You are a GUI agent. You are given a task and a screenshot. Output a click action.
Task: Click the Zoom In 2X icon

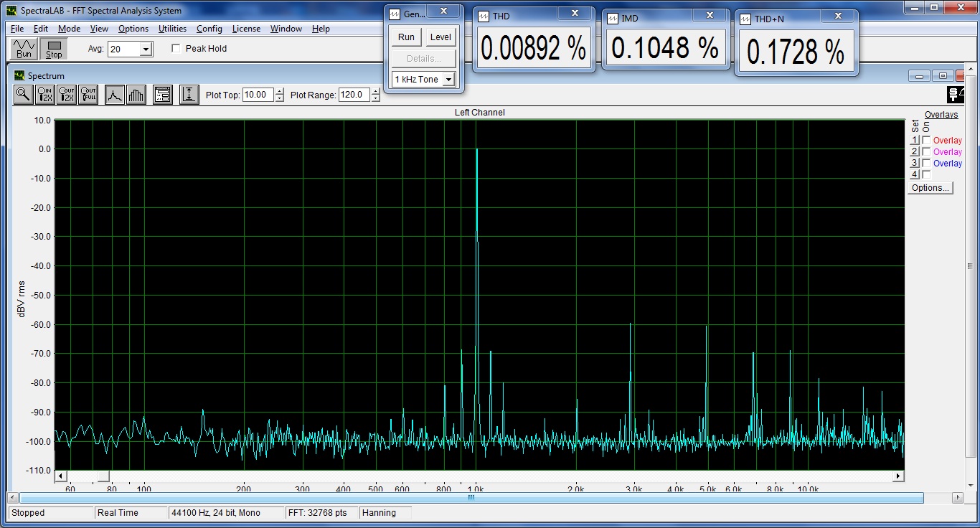pos(45,95)
